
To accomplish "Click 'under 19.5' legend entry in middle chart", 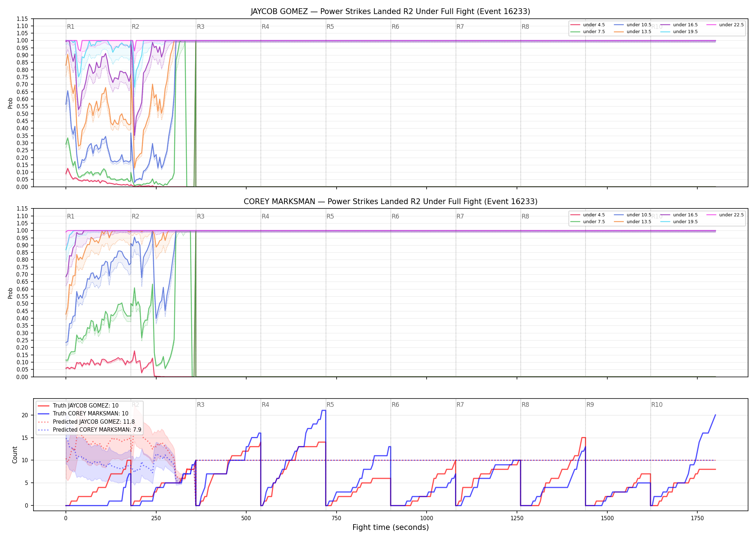I will [x=679, y=222].
